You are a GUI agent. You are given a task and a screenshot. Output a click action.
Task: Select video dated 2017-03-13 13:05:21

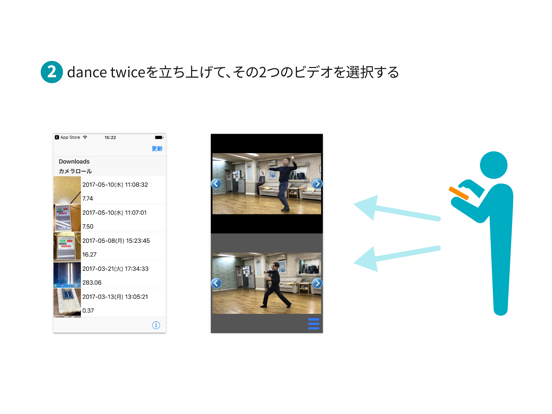pos(109,303)
